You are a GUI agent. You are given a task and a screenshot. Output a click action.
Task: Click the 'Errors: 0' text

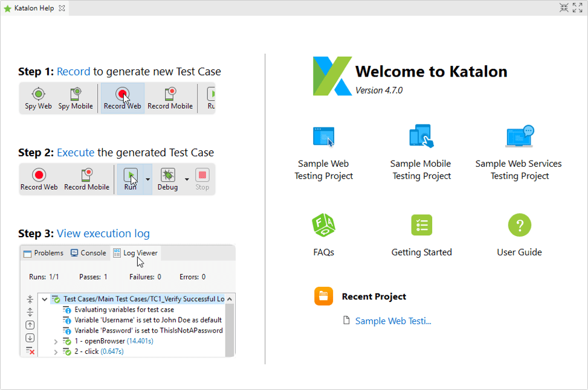tap(192, 277)
